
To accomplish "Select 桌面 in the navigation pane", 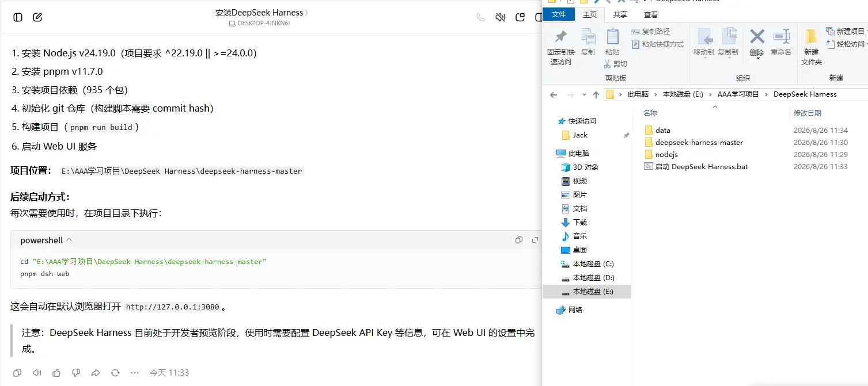I will [574, 250].
